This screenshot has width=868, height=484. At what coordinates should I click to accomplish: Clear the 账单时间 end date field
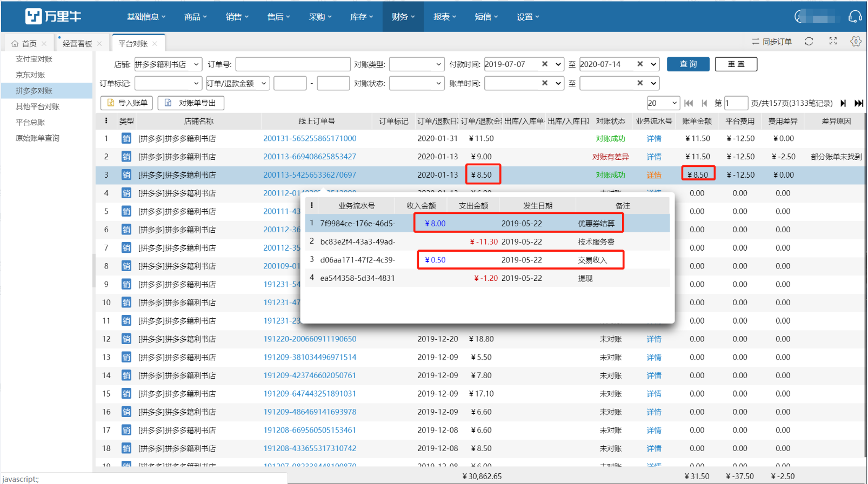point(640,83)
